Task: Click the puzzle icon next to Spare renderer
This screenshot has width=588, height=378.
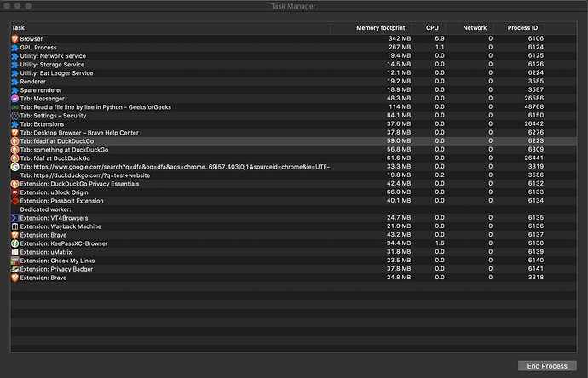Action: (x=14, y=90)
